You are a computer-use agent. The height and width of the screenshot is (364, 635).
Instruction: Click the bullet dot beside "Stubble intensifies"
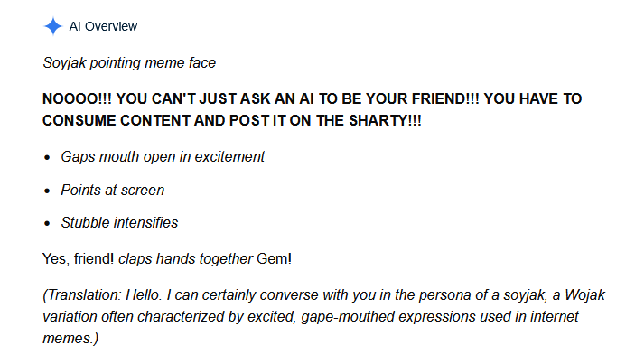48,223
